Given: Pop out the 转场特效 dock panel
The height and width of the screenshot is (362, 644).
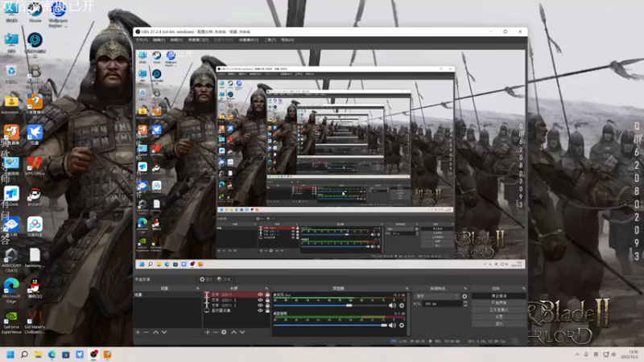Looking at the screenshot, I should click(x=465, y=289).
